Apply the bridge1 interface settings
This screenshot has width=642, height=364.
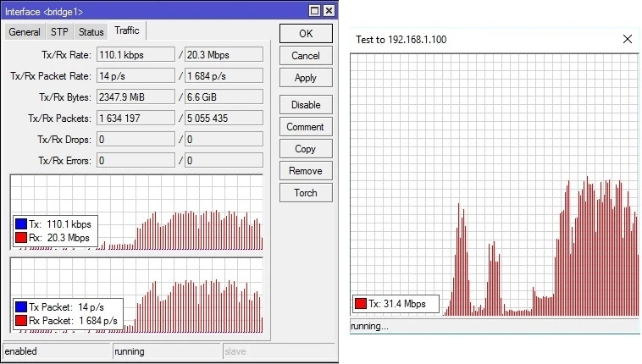click(305, 78)
